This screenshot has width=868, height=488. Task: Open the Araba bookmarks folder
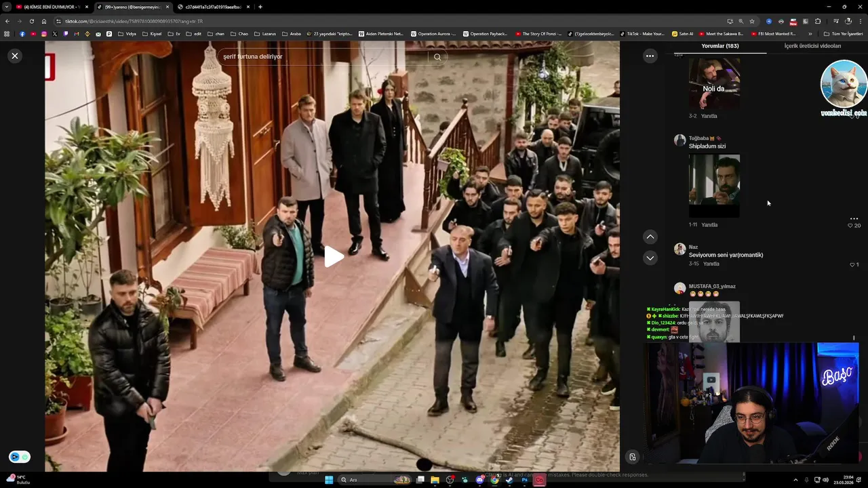[291, 34]
